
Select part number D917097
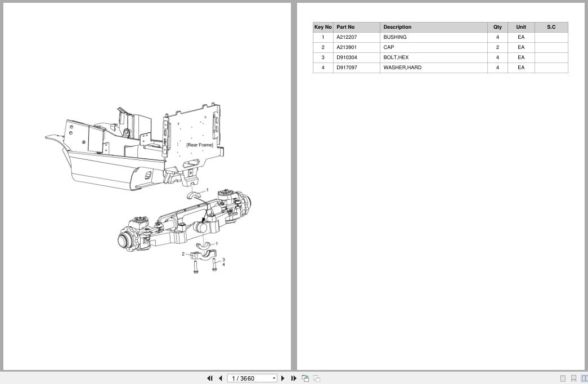(x=347, y=68)
